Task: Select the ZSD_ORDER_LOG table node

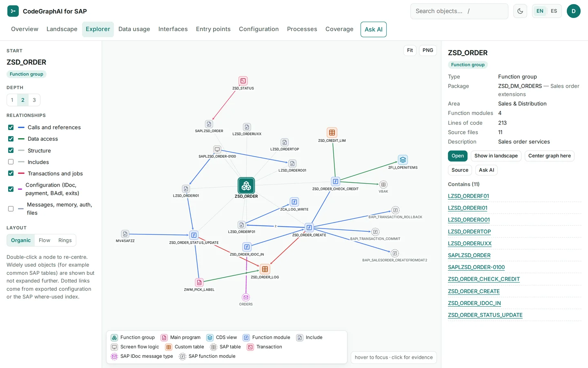Action: (265, 269)
